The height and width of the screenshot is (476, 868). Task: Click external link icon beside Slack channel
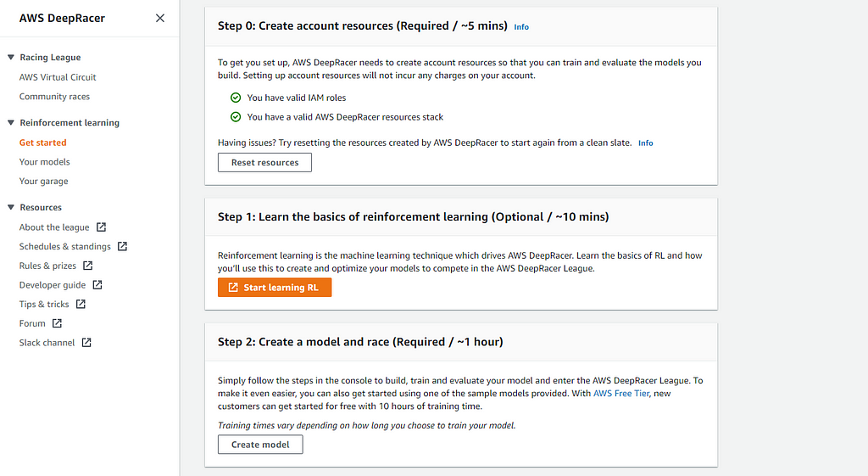tap(86, 343)
